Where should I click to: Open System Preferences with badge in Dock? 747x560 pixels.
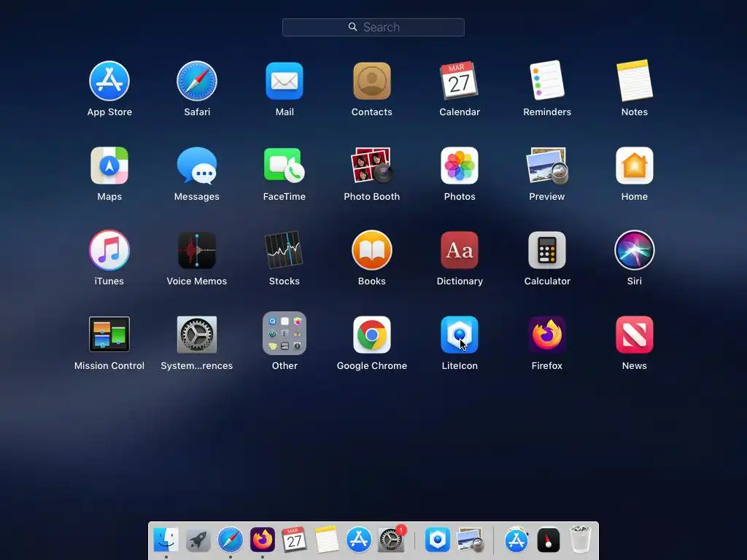391,540
